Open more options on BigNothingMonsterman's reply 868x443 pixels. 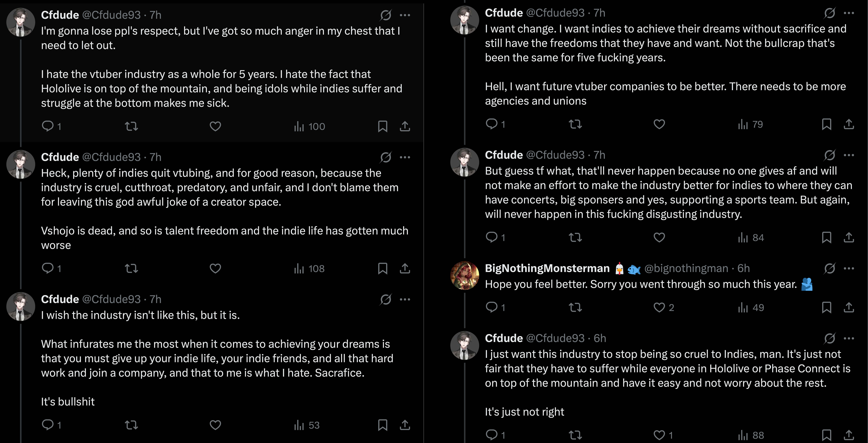pos(849,269)
